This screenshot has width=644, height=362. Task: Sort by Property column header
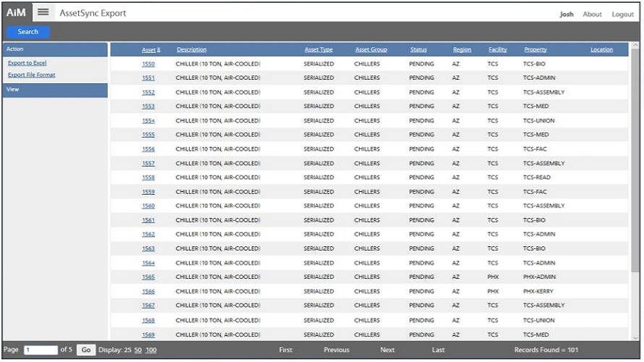[x=535, y=50]
